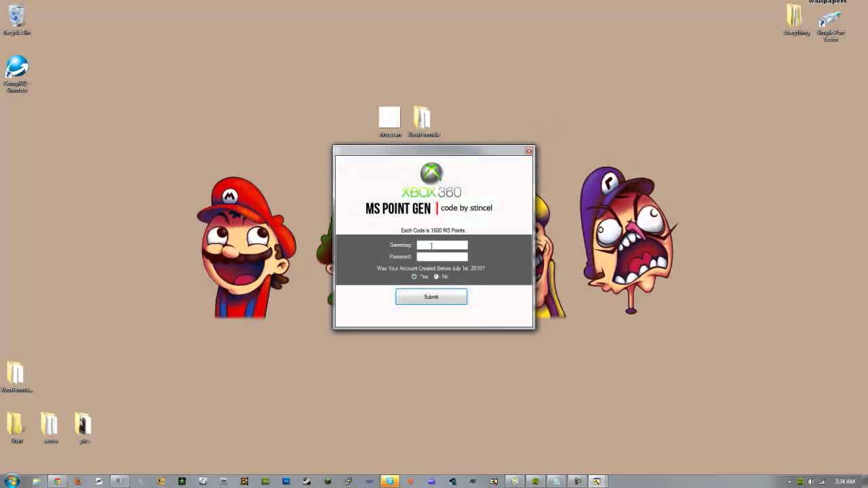This screenshot has width=868, height=488.
Task: Open the Minecraft block icon in taskbar
Action: (x=328, y=481)
